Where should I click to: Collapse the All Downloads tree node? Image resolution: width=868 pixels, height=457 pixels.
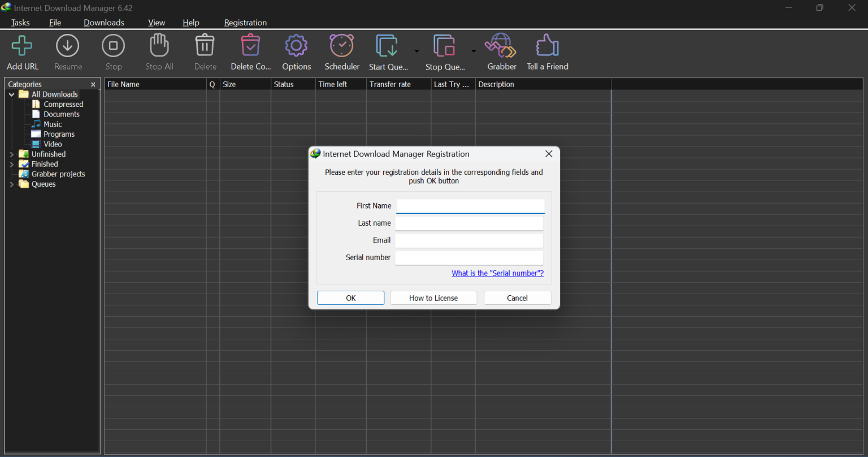[x=12, y=94]
